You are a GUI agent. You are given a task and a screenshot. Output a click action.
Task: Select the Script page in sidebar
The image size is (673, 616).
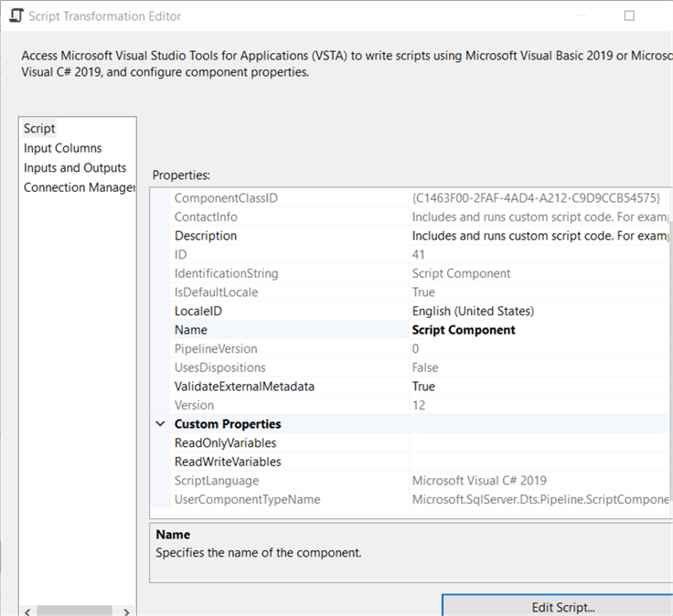pos(40,129)
